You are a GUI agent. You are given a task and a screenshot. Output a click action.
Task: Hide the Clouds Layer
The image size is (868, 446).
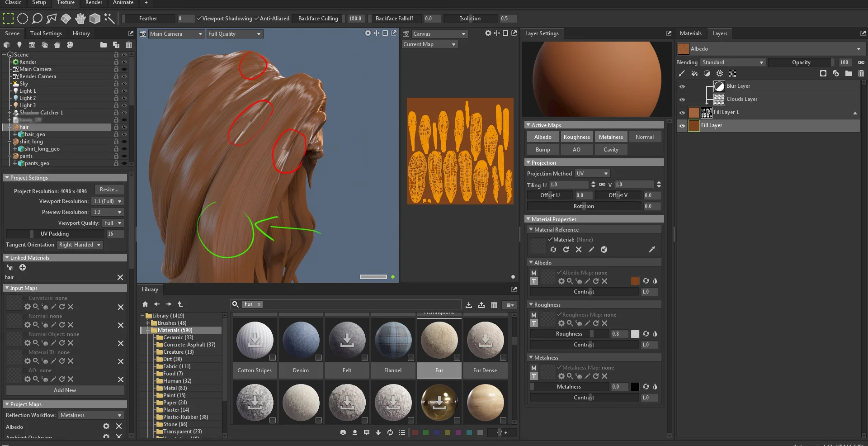[682, 100]
